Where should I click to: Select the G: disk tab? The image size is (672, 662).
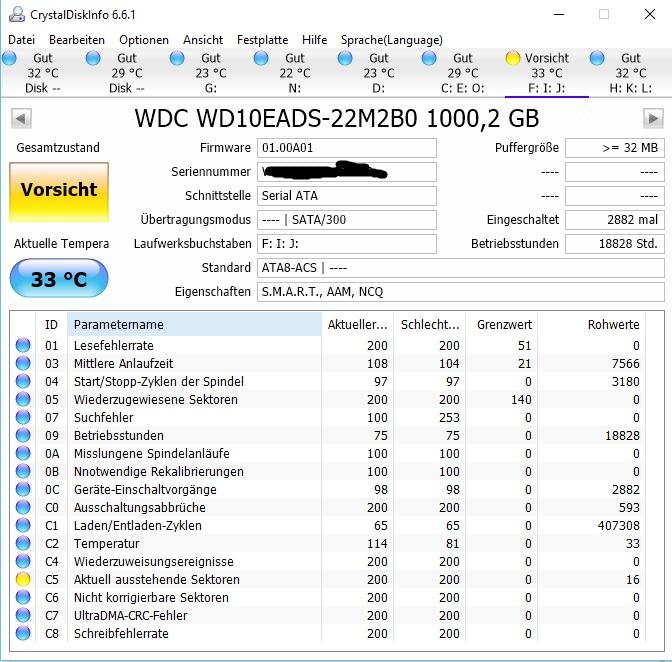210,73
